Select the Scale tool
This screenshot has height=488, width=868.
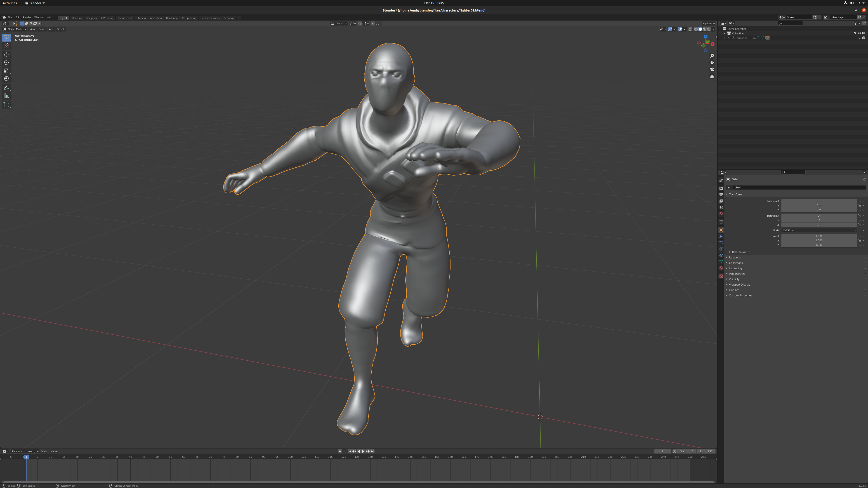point(6,70)
